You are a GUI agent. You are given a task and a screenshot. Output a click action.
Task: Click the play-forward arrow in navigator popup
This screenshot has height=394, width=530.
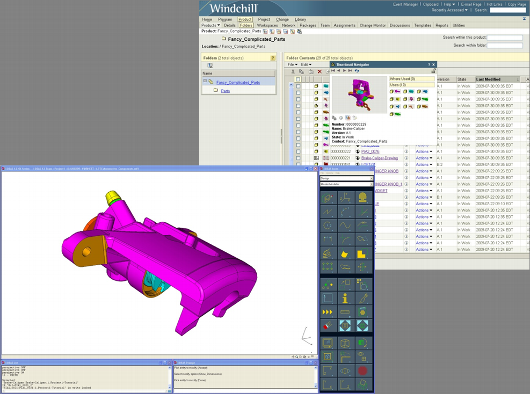(344, 71)
